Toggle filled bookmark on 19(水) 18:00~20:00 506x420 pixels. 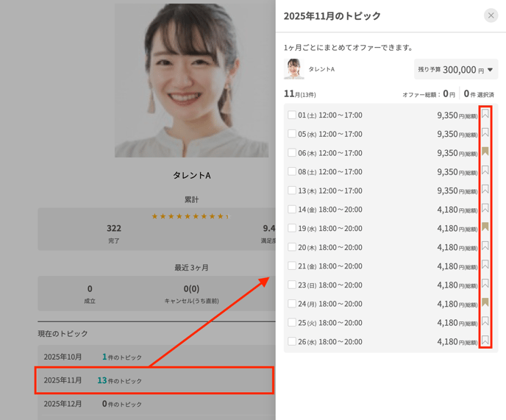pyautogui.click(x=485, y=228)
